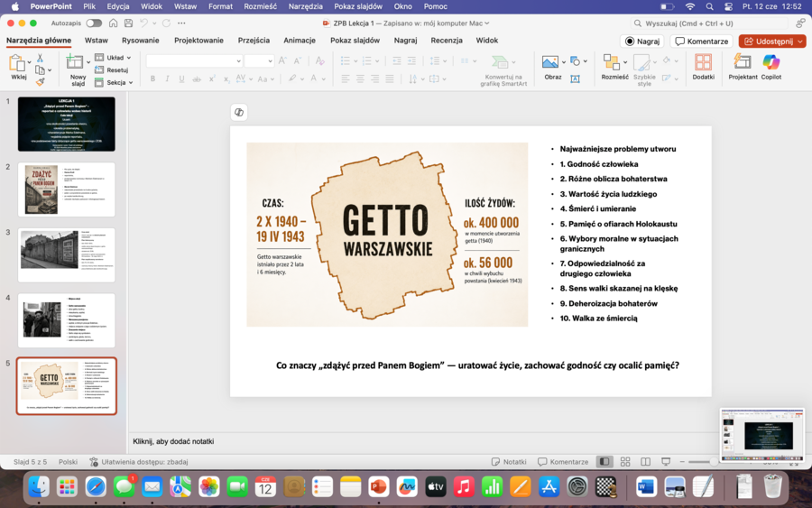Click the Resetuj button
Viewport: 812px width, 508px height.
pos(112,69)
